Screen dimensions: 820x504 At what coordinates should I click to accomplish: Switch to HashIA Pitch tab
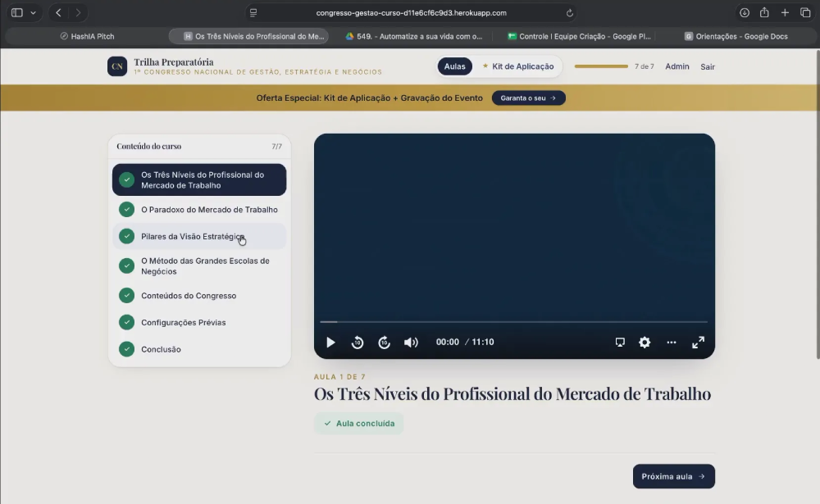(88, 36)
